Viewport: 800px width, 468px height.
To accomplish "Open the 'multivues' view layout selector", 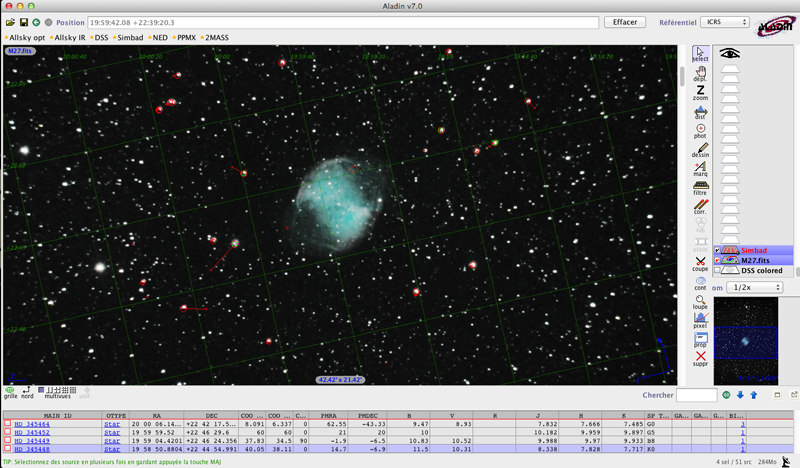I will pyautogui.click(x=58, y=391).
